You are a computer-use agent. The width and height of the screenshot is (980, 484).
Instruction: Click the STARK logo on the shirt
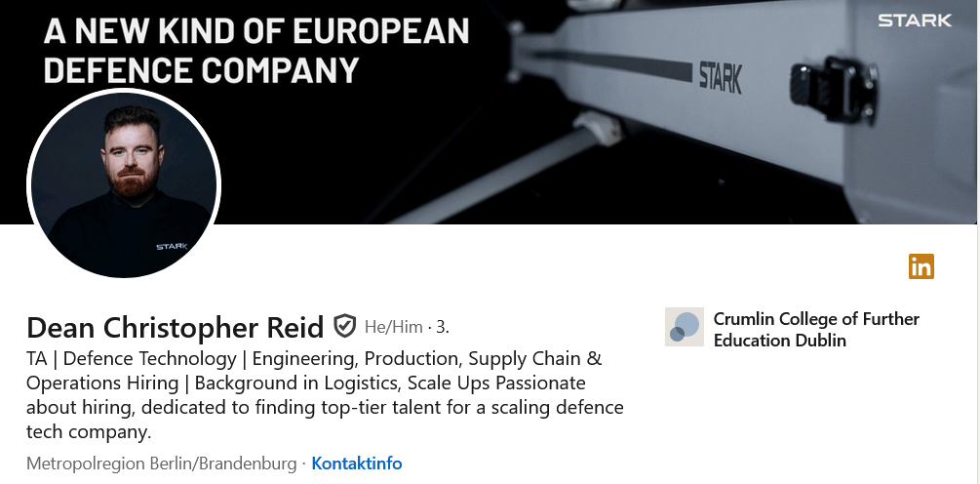coord(171,247)
